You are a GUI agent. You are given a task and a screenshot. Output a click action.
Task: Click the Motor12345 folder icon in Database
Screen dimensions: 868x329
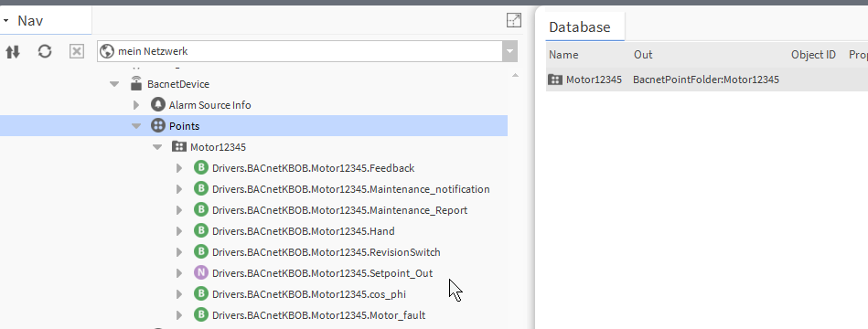pos(555,80)
